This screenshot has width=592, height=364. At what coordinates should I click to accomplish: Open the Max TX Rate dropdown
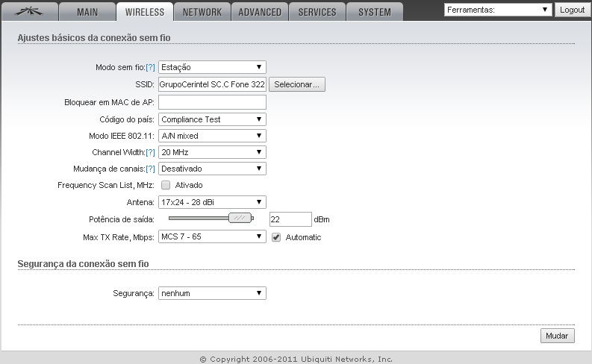point(212,236)
